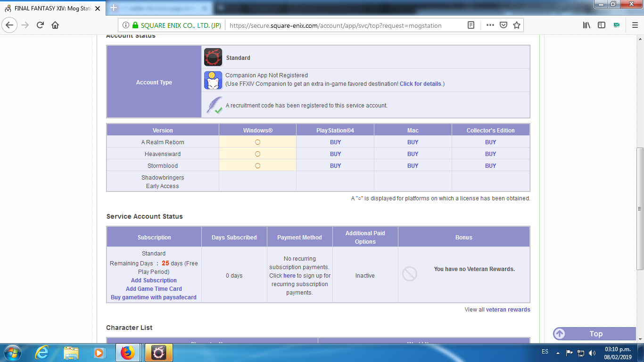Open the Firefox Library icon
Viewport: 644px width, 362px height.
[x=586, y=25]
